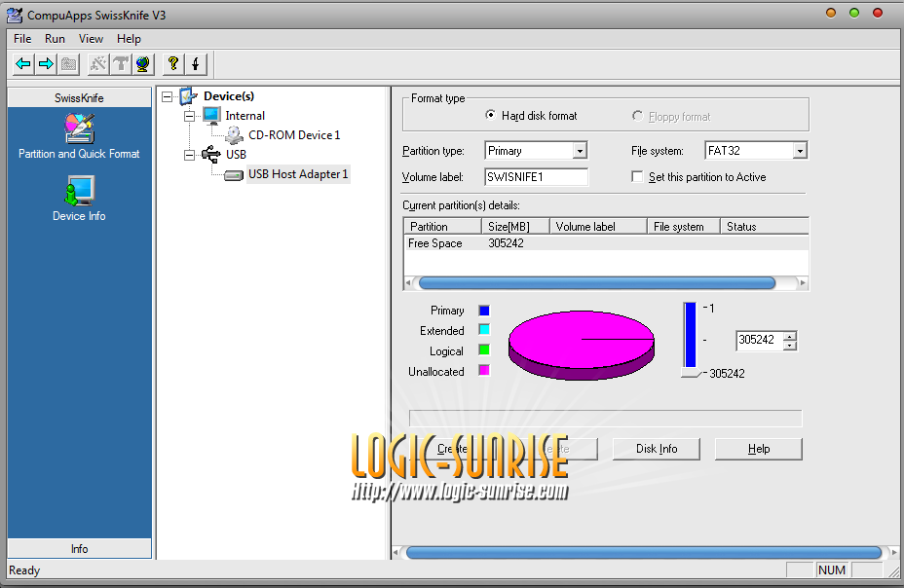Switch to the SwissKnife sidebar group
Screen dimensions: 904x588
click(x=80, y=98)
